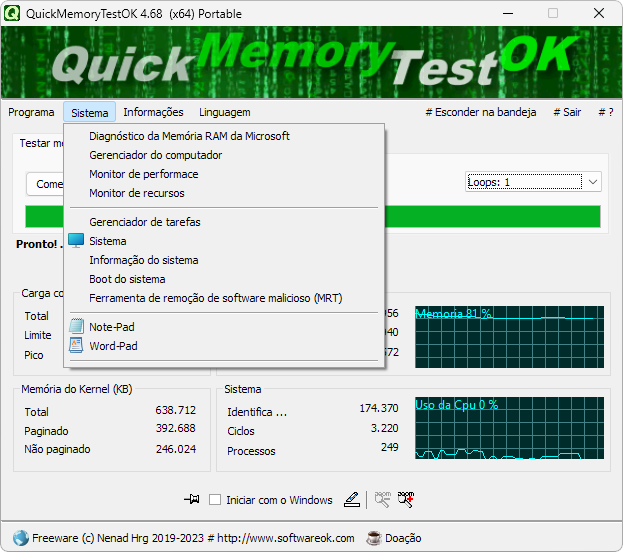Click Freeware (c) Nenad Hrg 2019-2023 text
This screenshot has height=552, width=623.
click(118, 538)
